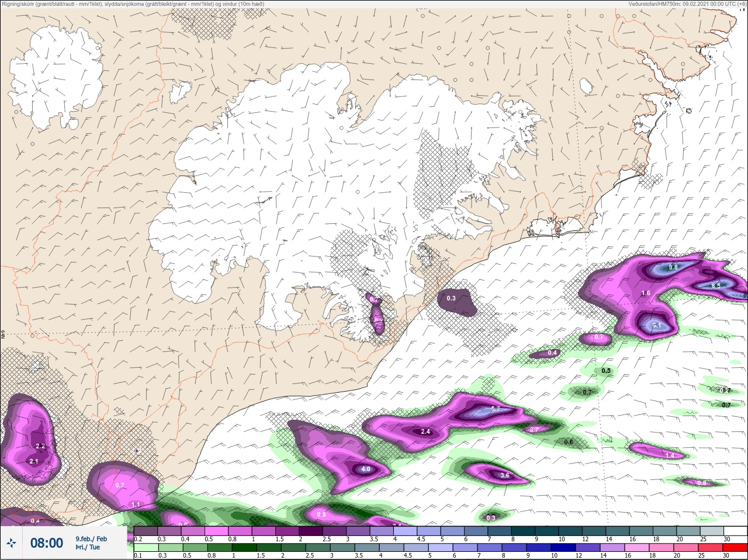Click the 4.0 precipitation value on the map
Screen dimensions: 748x560
(366, 469)
